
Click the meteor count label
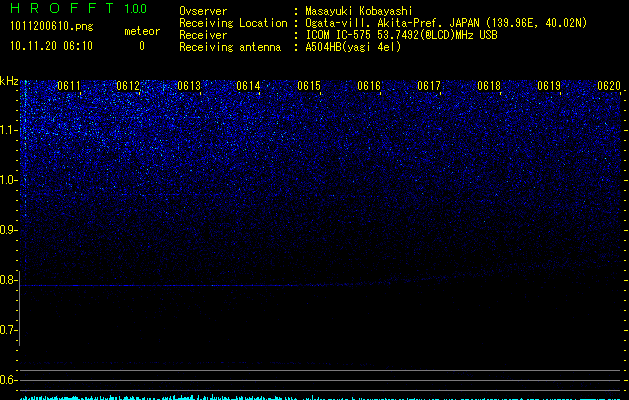tap(142, 31)
